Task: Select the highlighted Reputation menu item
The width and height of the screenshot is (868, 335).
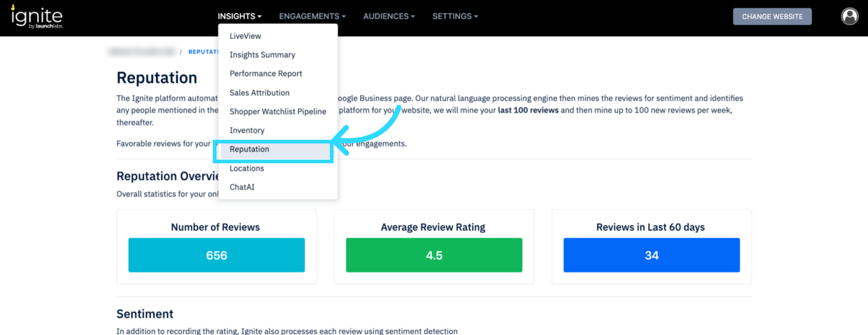Action: (249, 149)
